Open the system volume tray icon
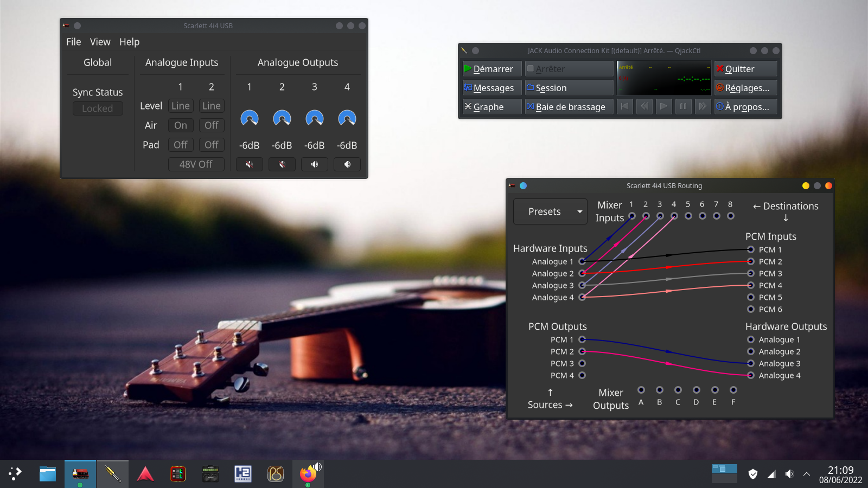Viewport: 868px width, 488px height. point(789,474)
